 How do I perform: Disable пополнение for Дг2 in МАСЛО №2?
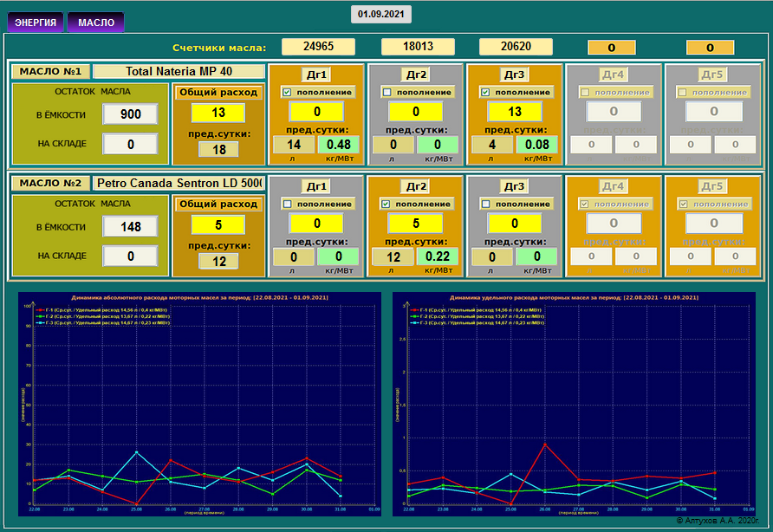point(386,204)
